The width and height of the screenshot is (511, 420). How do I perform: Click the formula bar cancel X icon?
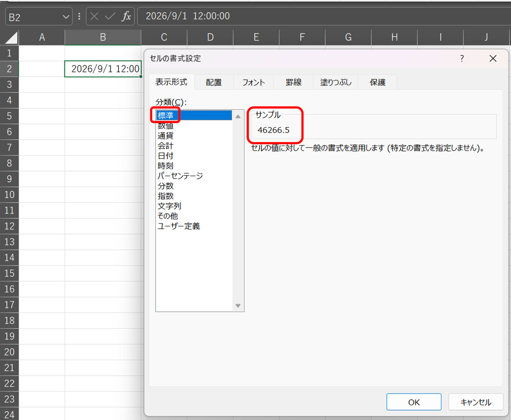(x=94, y=16)
